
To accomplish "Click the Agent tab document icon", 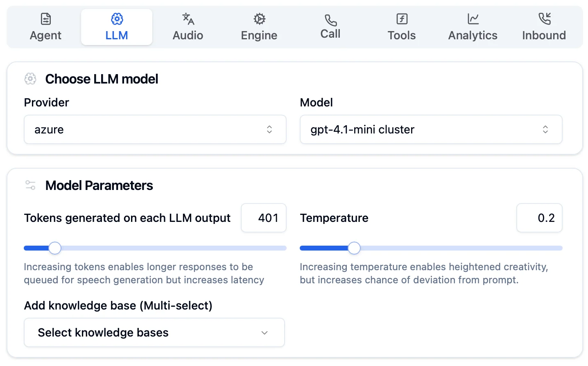I will [x=46, y=19].
